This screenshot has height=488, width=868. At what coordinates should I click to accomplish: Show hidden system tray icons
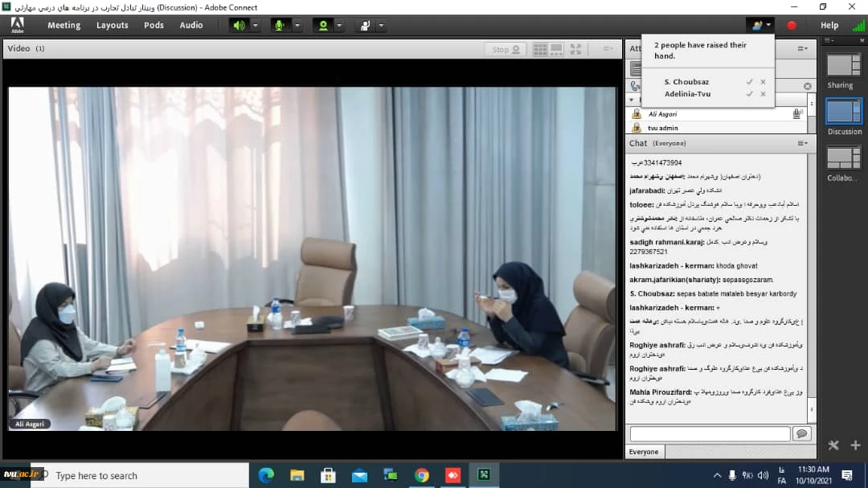717,475
